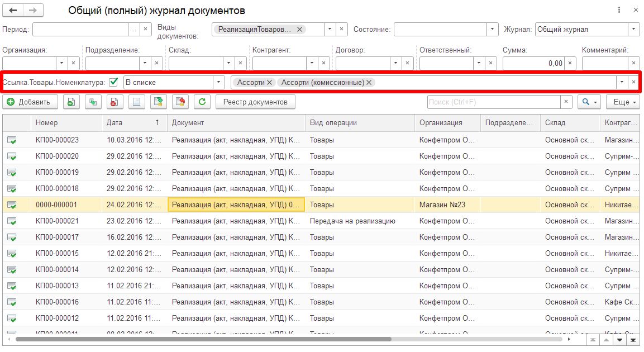The image size is (644, 352).
Task: Clear the Организация filter
Action: coord(74,63)
